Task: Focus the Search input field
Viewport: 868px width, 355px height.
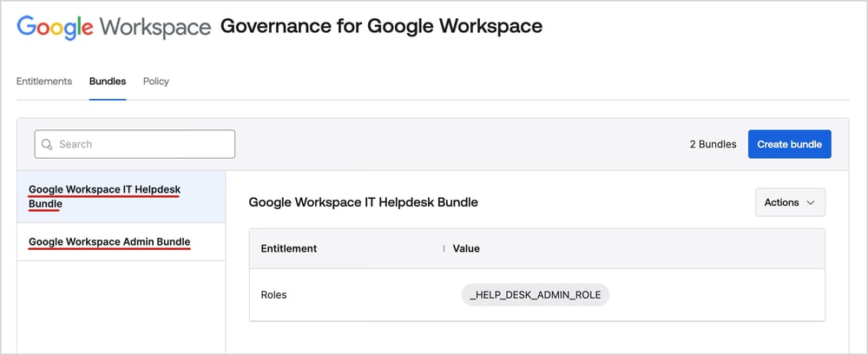Action: (x=135, y=144)
